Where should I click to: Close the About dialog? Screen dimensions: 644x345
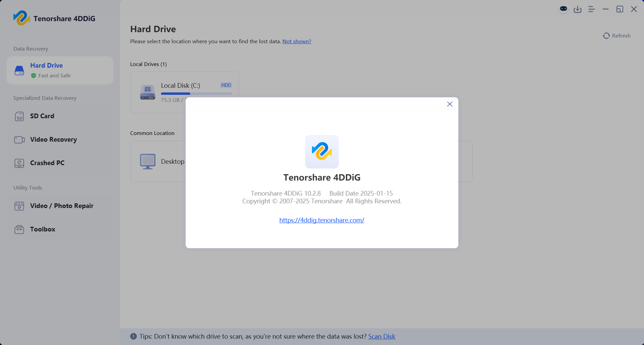[450, 104]
